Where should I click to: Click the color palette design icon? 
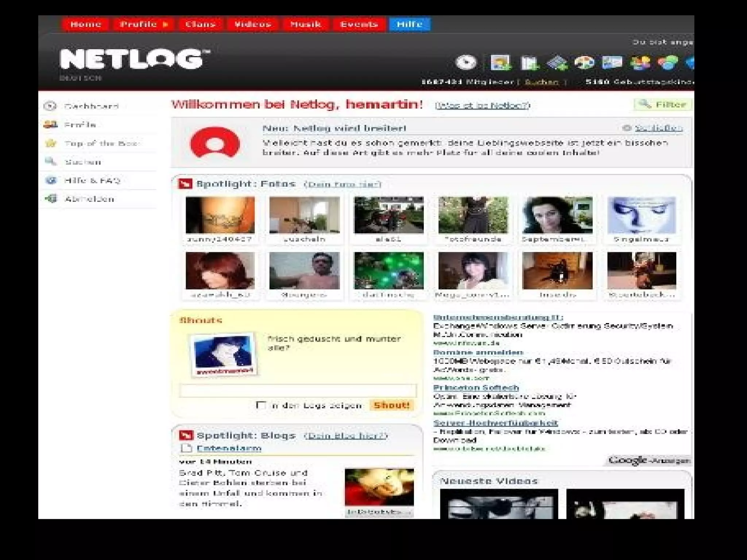(x=584, y=63)
